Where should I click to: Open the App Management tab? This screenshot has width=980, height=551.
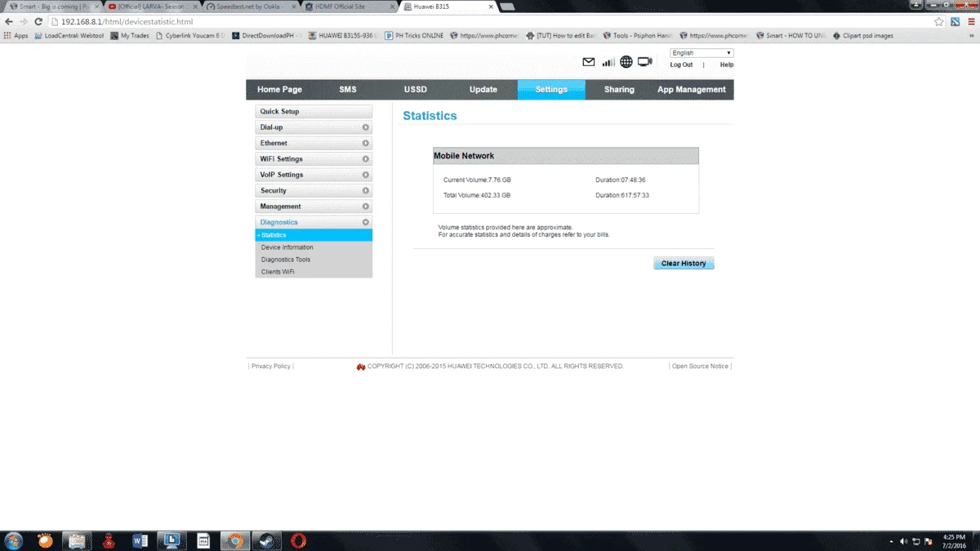pos(692,90)
